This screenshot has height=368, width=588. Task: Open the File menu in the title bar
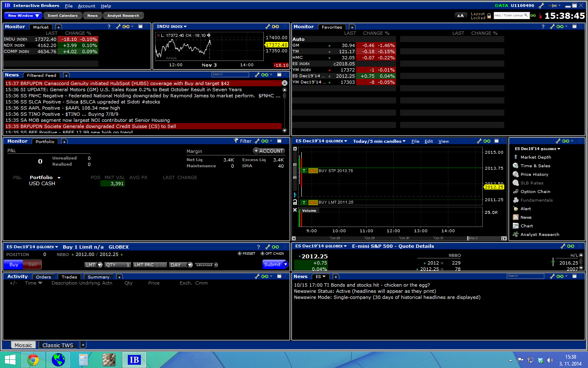tap(69, 6)
